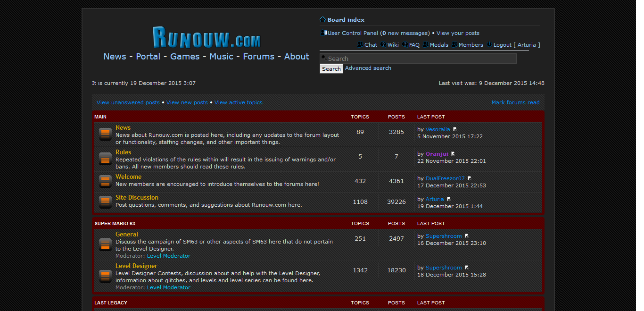The image size is (644, 311).
Task: Click the Chat members icon
Action: click(361, 44)
